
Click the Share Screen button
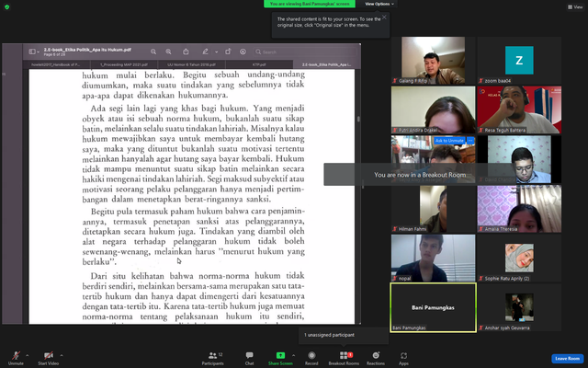[x=280, y=358]
